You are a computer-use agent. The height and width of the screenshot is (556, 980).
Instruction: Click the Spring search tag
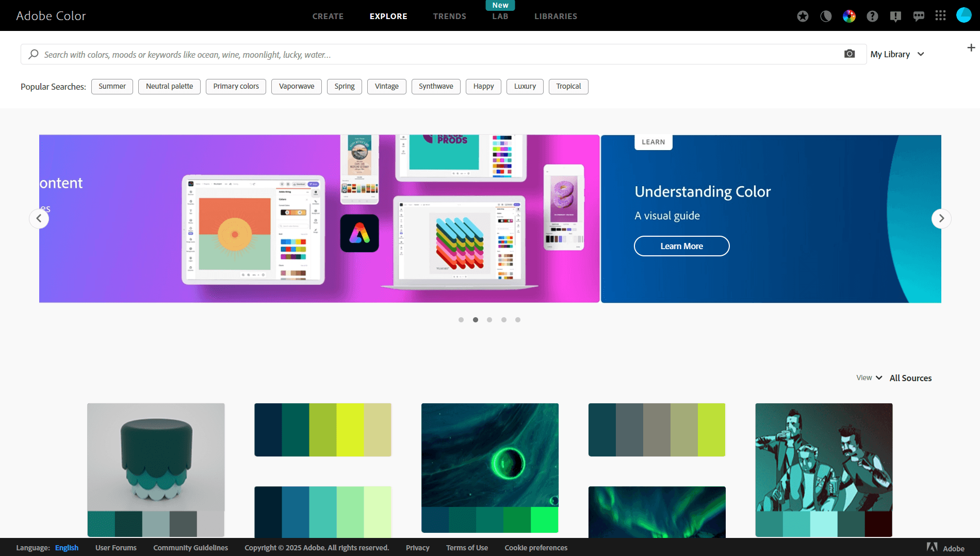pos(345,86)
